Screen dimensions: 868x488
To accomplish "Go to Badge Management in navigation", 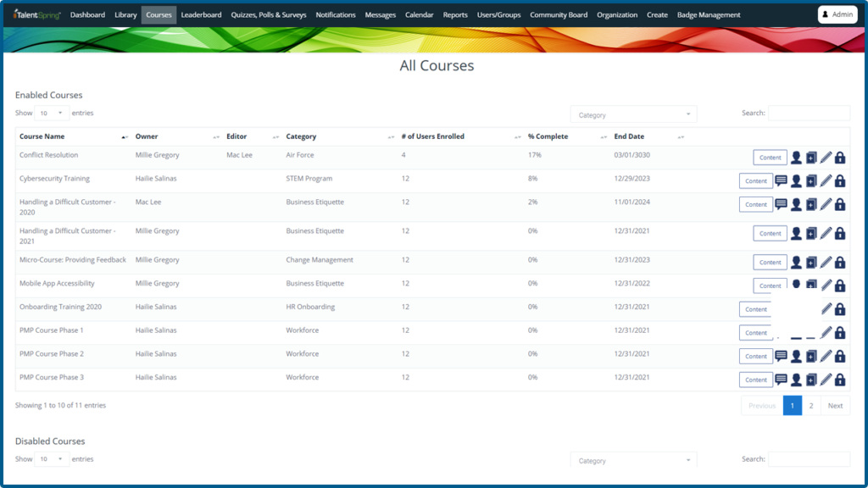I will 708,14.
